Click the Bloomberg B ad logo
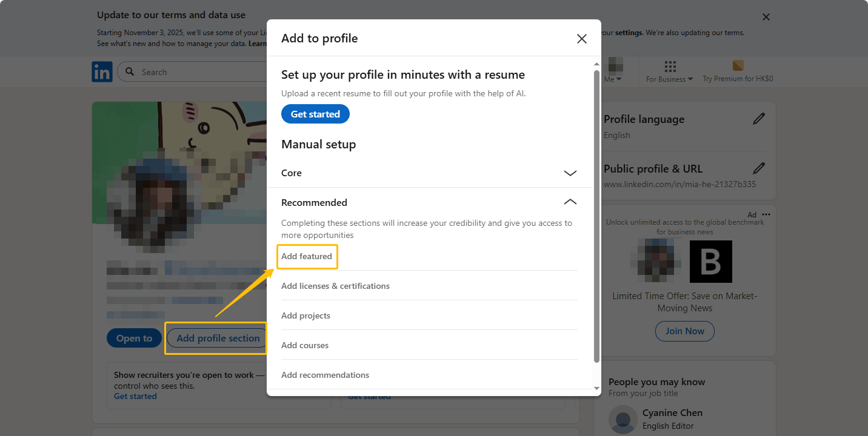868x436 pixels. click(711, 262)
